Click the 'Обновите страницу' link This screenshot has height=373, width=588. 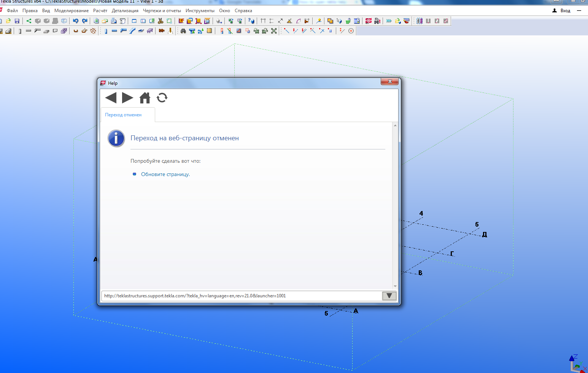[x=165, y=174]
